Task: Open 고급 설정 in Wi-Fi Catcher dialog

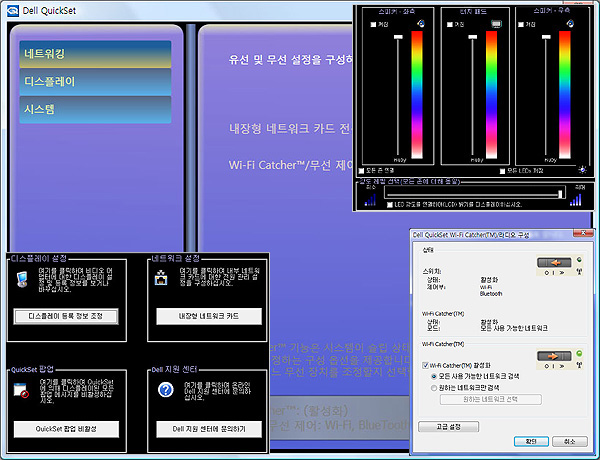Action: tap(448, 427)
